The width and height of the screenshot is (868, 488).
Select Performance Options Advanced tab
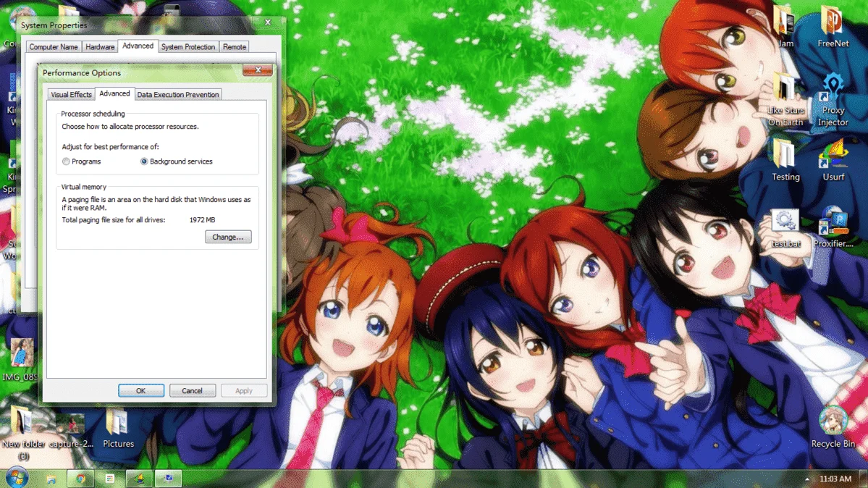point(114,93)
